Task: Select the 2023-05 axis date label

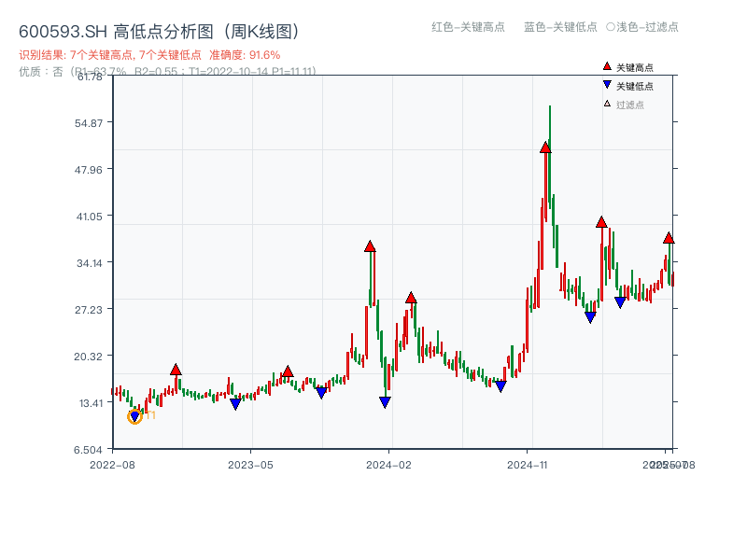Action: coord(248,462)
